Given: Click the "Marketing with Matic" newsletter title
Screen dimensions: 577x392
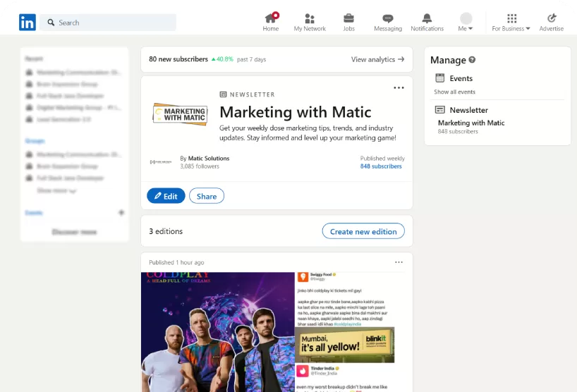Looking at the screenshot, I should click(295, 112).
